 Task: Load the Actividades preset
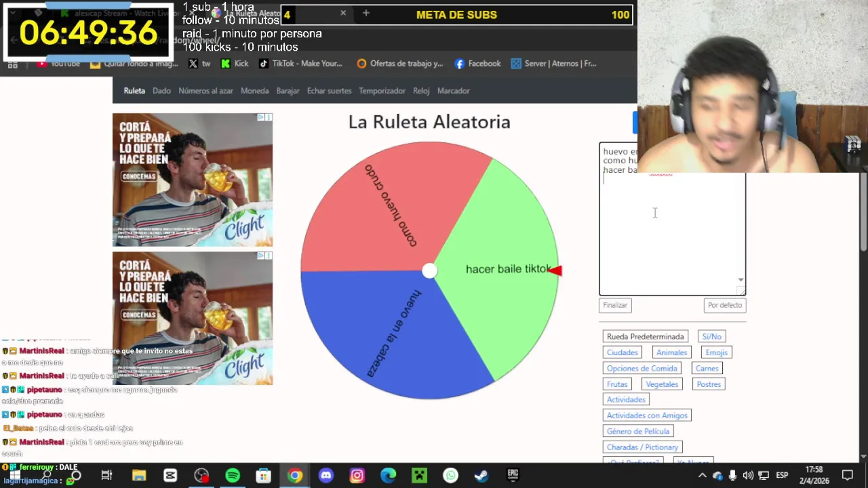(x=626, y=400)
